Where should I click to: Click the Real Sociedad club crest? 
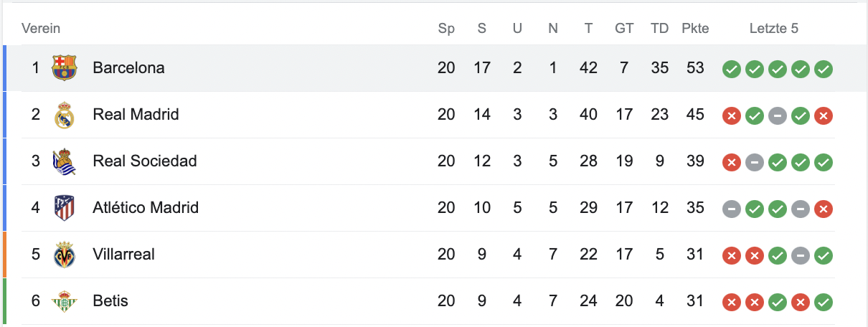65,161
